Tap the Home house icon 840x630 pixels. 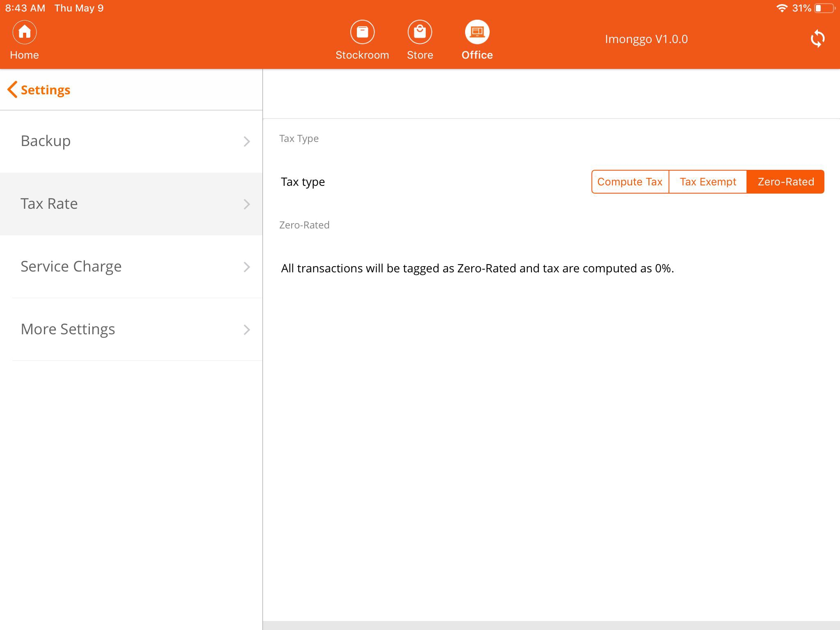tap(25, 32)
